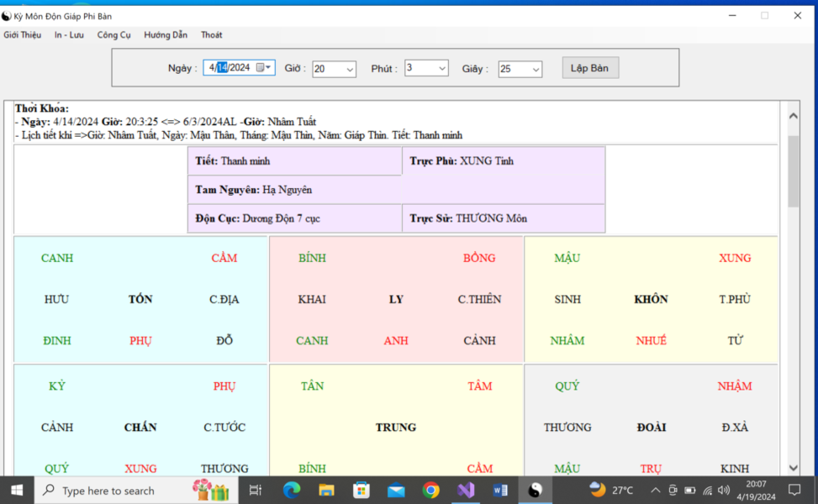The width and height of the screenshot is (818, 504).
Task: Expand the Giờ hour dropdown
Action: click(350, 70)
